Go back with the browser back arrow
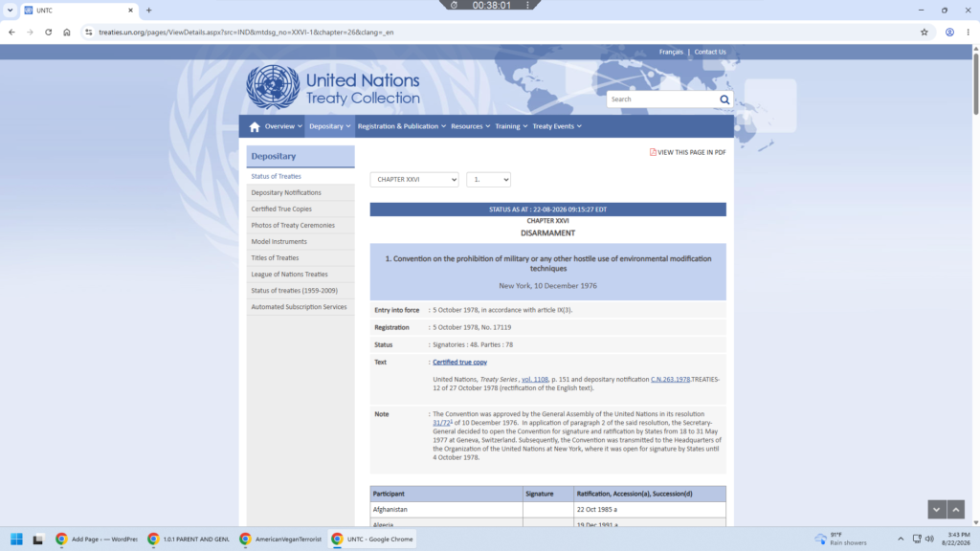 (11, 32)
